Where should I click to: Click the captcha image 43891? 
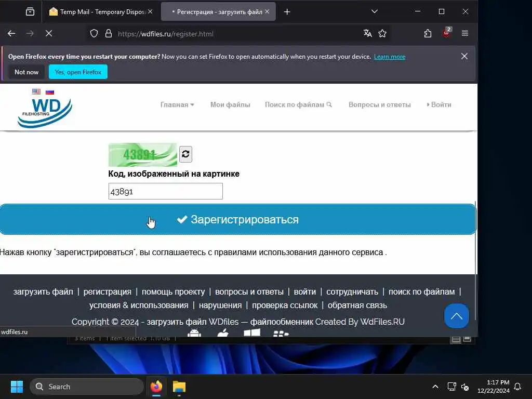(x=142, y=155)
